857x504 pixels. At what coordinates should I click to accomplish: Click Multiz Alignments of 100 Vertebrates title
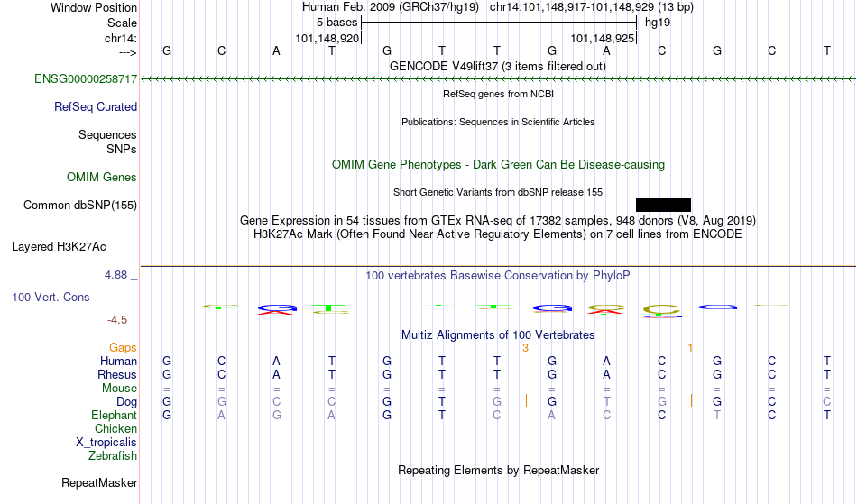click(x=498, y=335)
